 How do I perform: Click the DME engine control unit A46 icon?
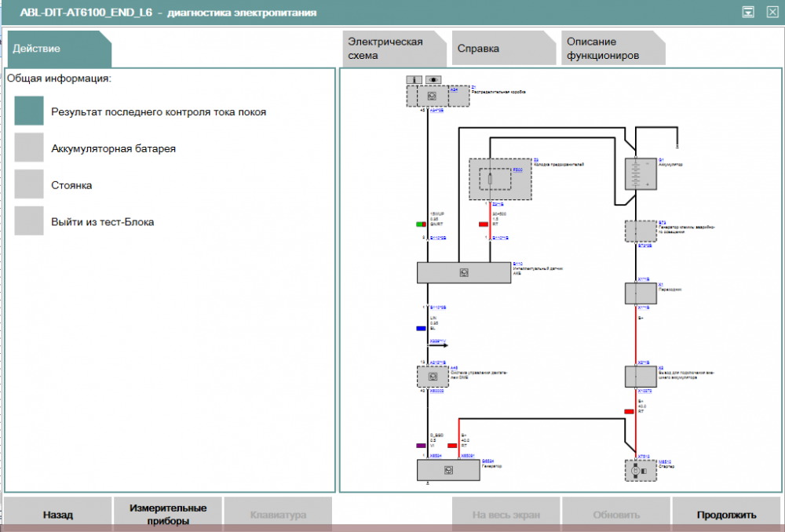pyautogui.click(x=433, y=377)
